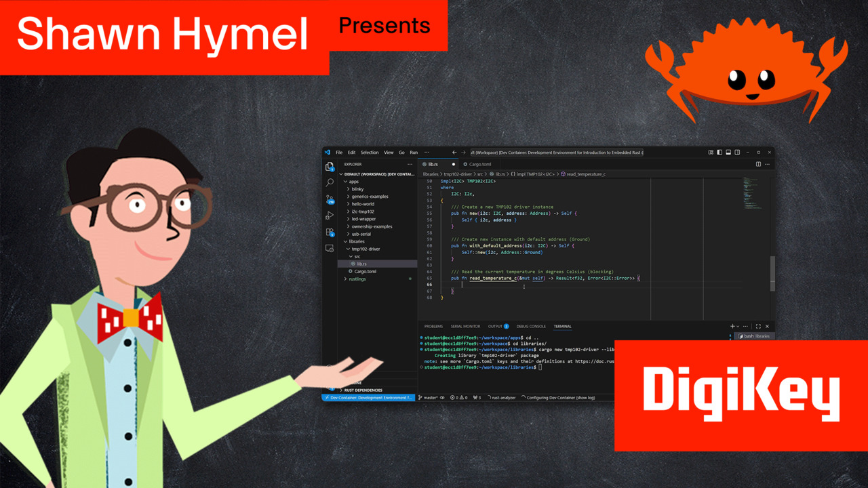Viewport: 868px width, 488px height.
Task: Open the terminal launch profile dropdown
Action: 738,326
